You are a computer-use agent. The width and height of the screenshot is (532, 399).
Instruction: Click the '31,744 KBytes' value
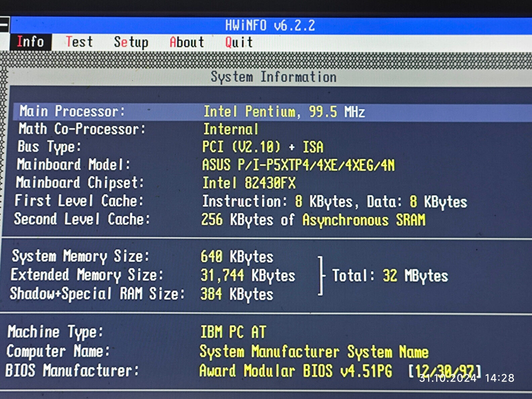tap(248, 276)
